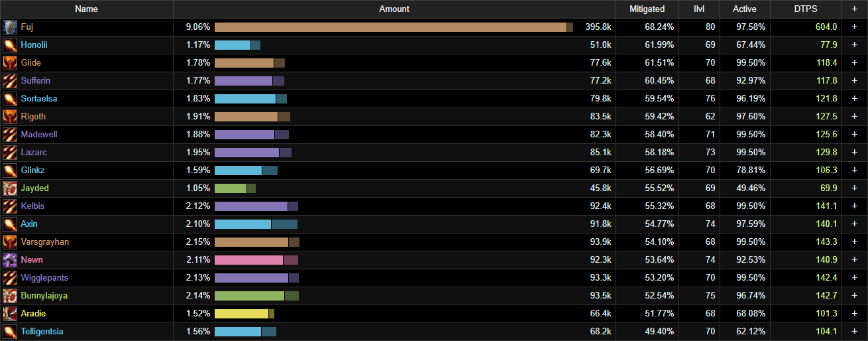Click the spec icon next to Glinkz
Viewport: 868px width, 341px height.
pyautogui.click(x=10, y=170)
